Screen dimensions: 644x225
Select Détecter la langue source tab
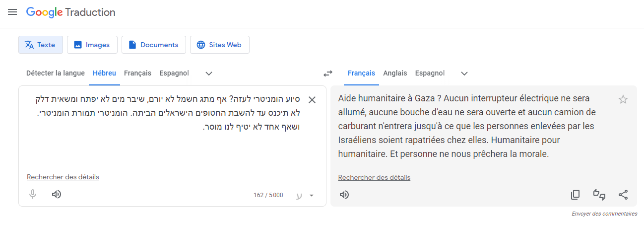click(56, 73)
